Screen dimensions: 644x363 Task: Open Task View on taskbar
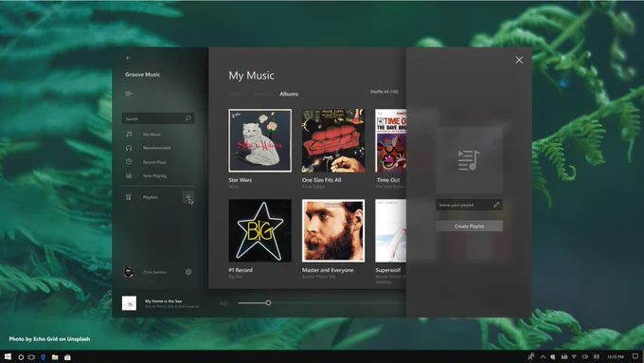[x=31, y=357]
